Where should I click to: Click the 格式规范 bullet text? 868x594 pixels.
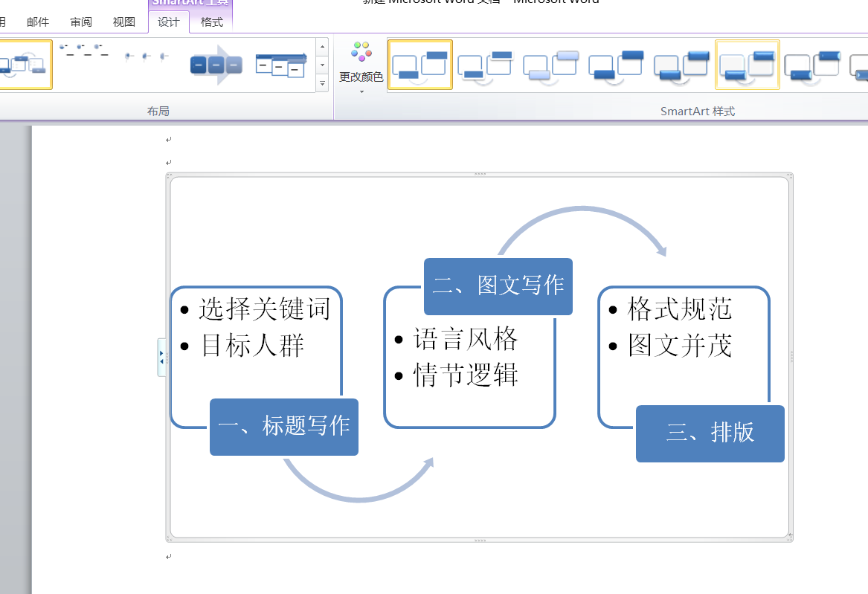coord(680,309)
